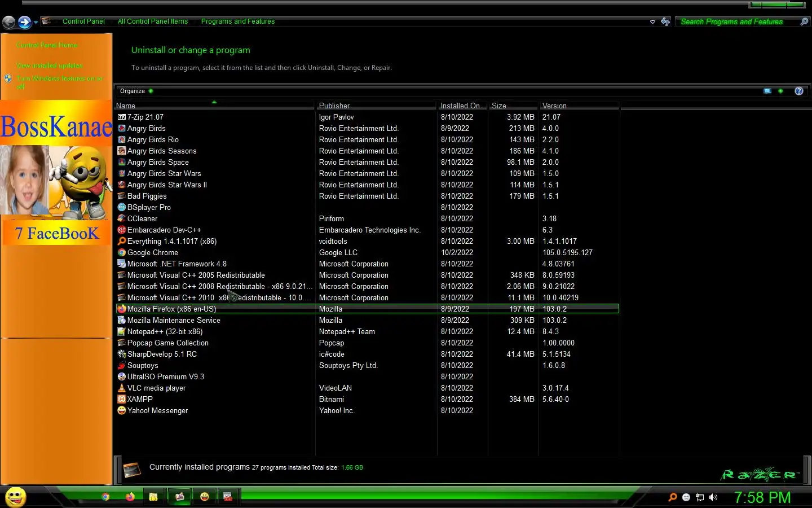Select the Angry Birds Star Wars II entry
Viewport: 812px width, 508px height.
pos(367,185)
